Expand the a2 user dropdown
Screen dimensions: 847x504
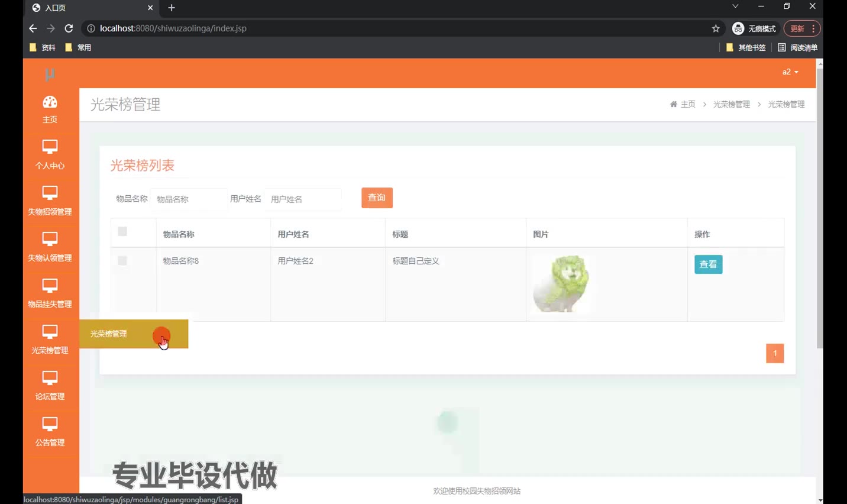click(x=790, y=72)
